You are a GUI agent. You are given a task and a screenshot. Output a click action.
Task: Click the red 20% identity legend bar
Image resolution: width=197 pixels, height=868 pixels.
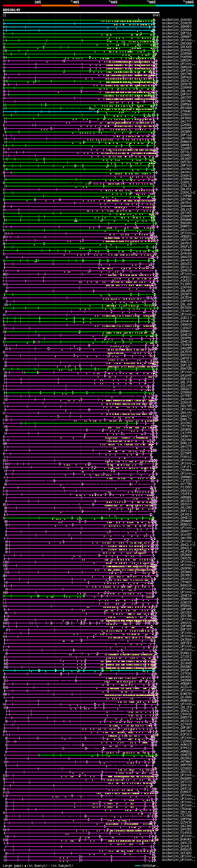22,6
